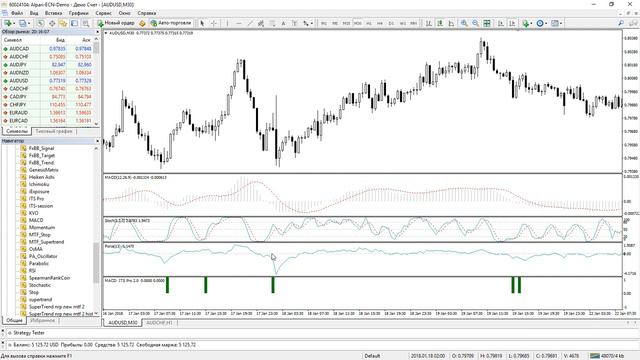
Task: Open the indicators list dropdown
Action: (x=527, y=23)
